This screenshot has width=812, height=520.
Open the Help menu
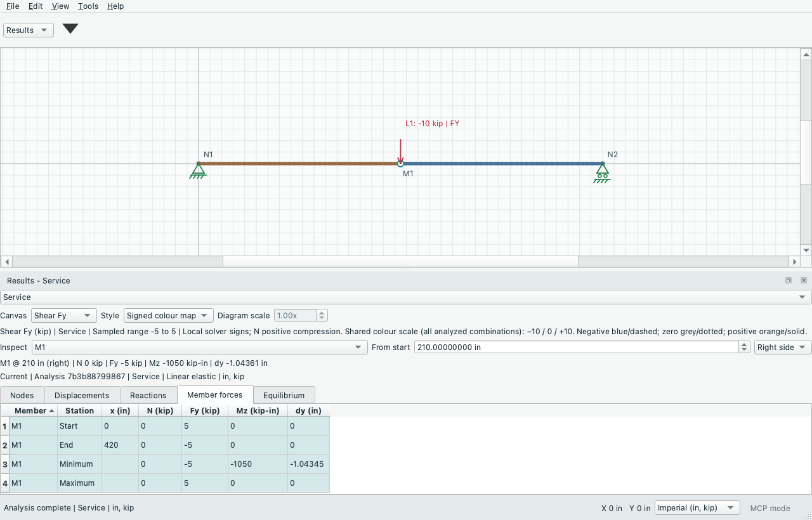click(115, 6)
